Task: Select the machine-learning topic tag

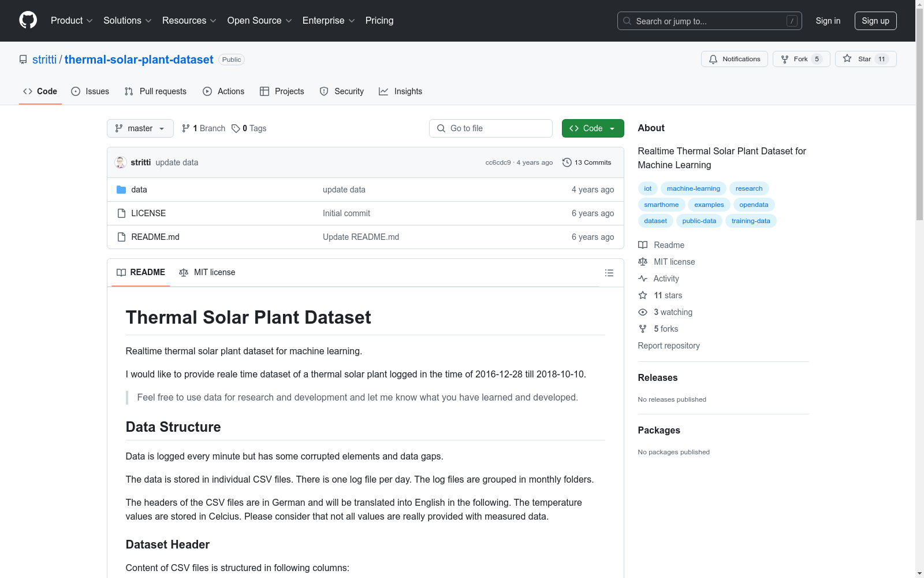Action: tap(694, 188)
